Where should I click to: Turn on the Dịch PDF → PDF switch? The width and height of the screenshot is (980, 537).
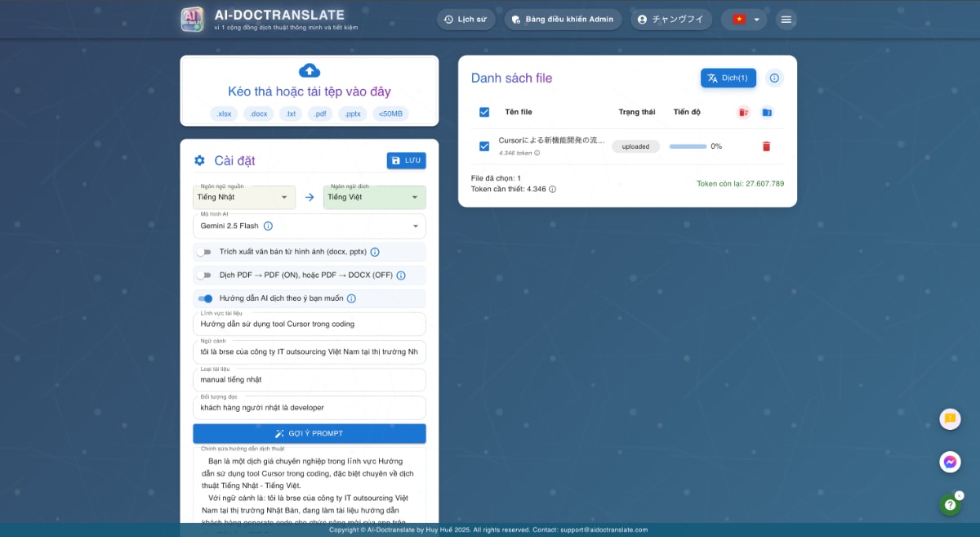[205, 275]
